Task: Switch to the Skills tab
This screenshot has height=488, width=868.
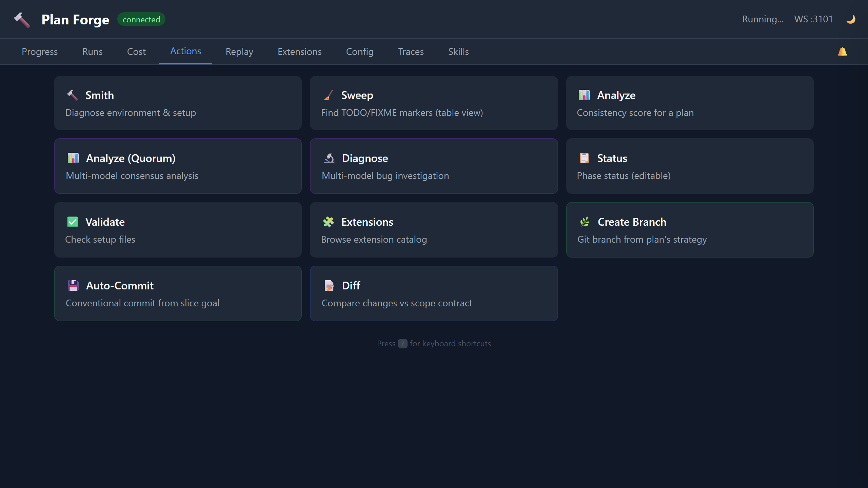Action: tap(458, 52)
